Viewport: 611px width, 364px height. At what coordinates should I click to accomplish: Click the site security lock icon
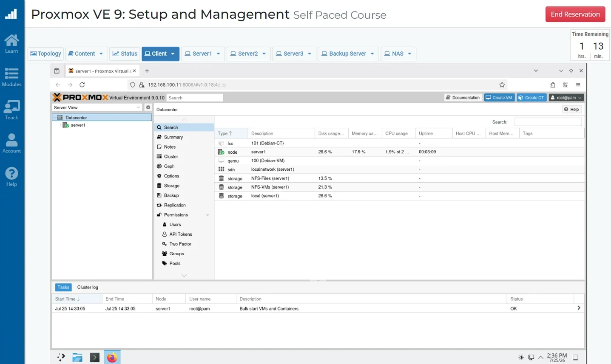tap(142, 85)
